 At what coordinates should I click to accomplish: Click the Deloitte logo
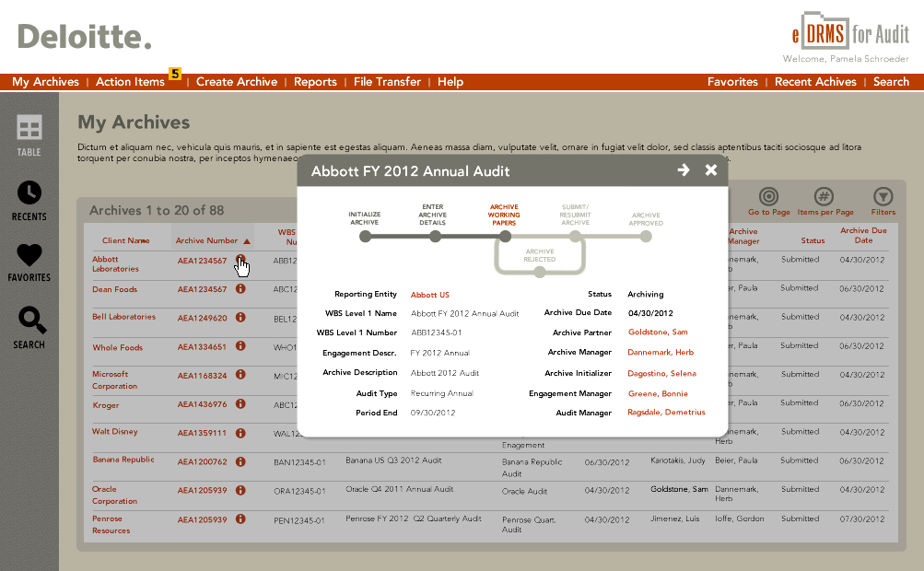point(84,37)
